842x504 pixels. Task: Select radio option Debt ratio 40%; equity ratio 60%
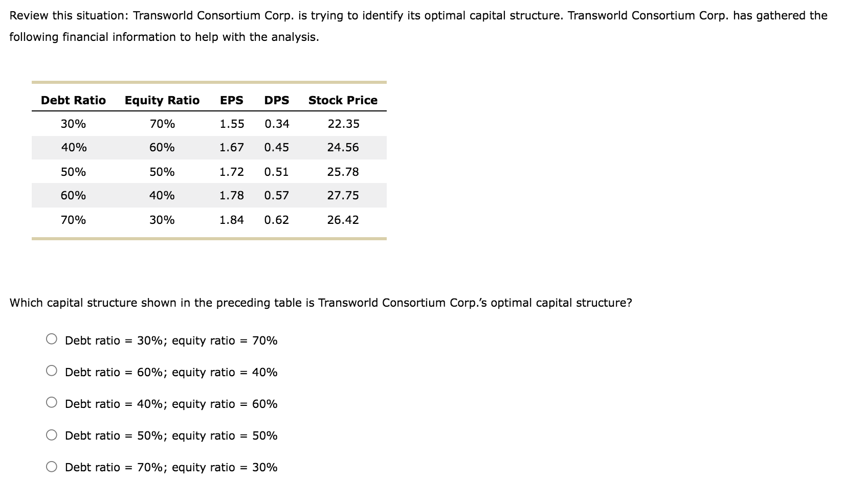[52, 403]
